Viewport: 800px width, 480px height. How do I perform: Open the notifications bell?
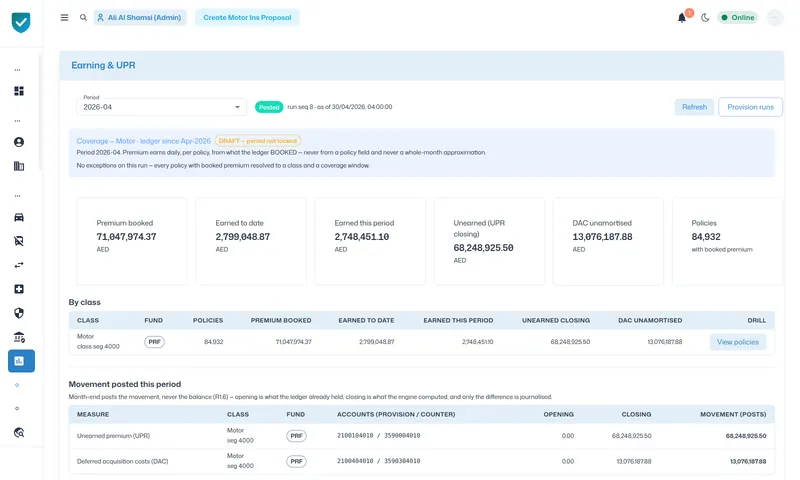pyautogui.click(x=682, y=18)
